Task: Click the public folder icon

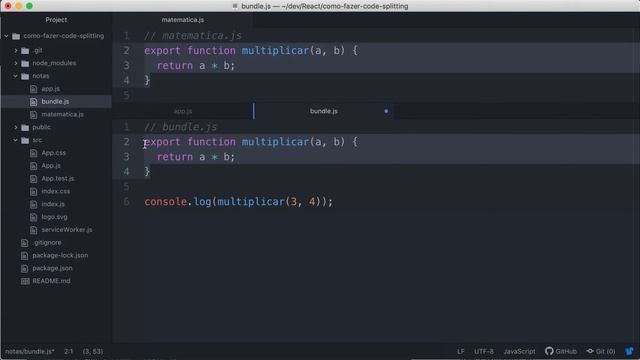Action: 25,127
